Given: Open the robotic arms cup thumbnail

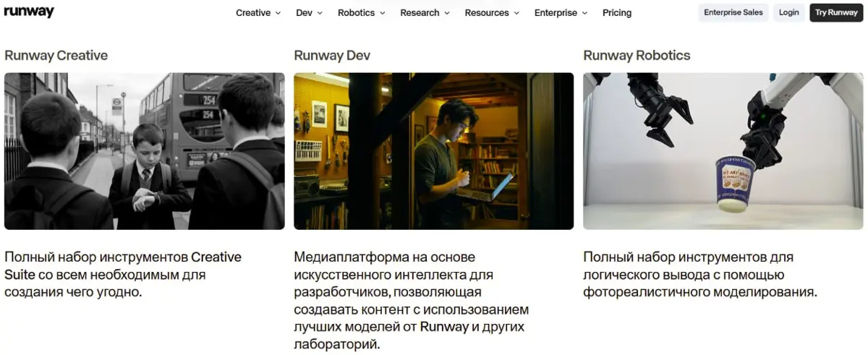Looking at the screenshot, I should coord(723,151).
